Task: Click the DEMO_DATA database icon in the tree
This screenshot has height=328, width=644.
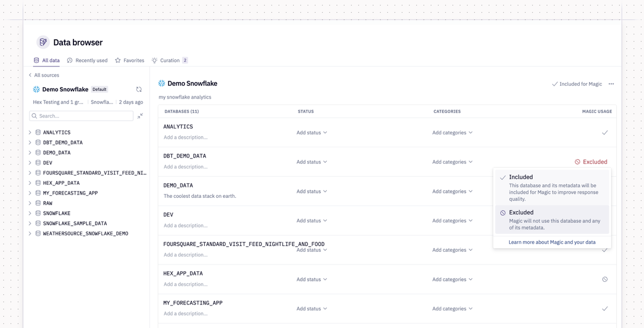Action: click(x=38, y=153)
